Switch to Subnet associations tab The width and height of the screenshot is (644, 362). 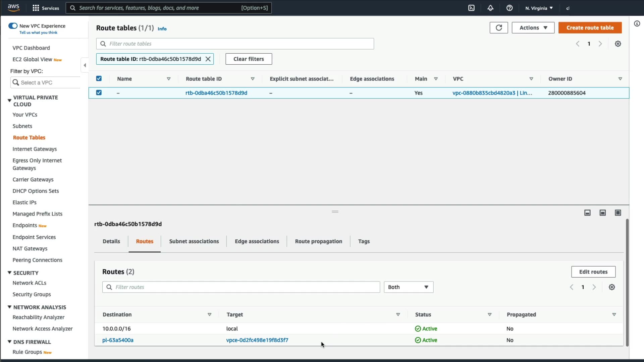194,241
